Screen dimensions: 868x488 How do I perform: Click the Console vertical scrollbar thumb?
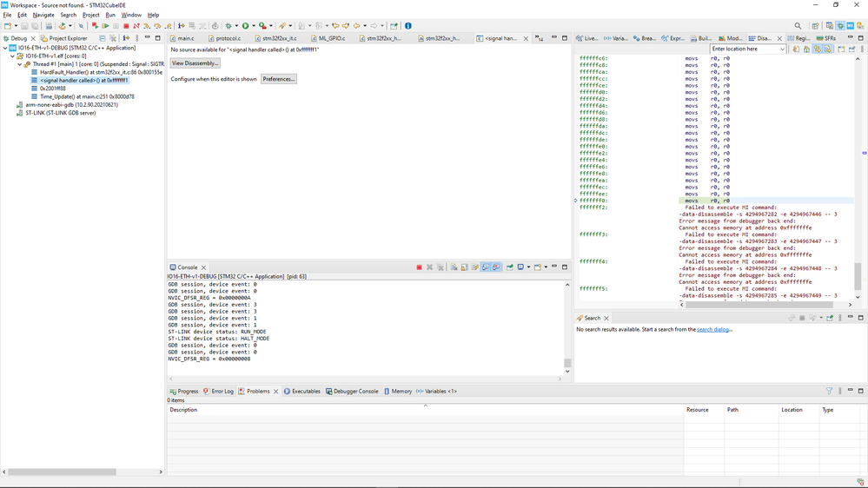[x=567, y=363]
